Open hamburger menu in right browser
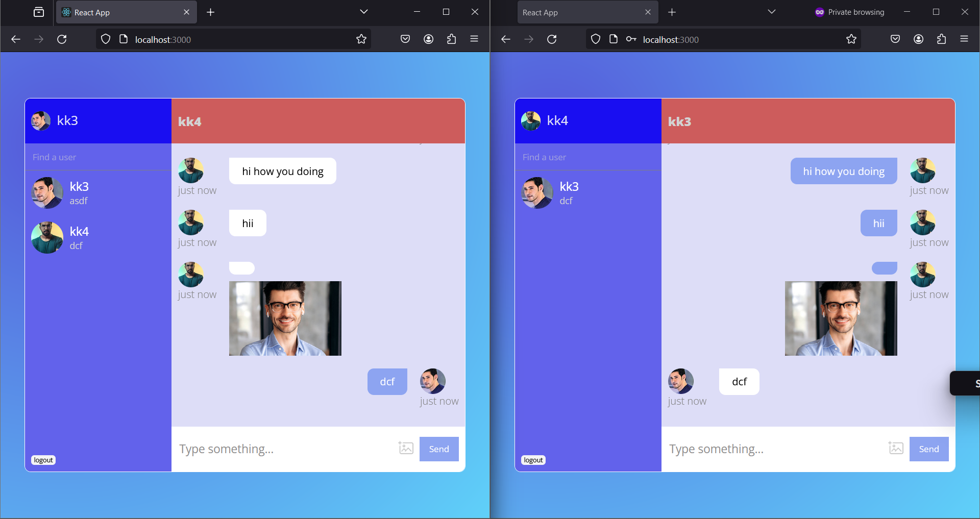The image size is (980, 519). [964, 39]
